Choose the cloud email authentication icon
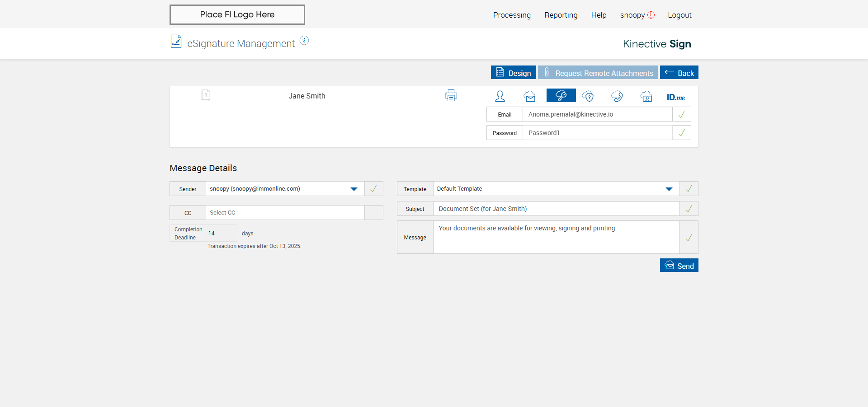The width and height of the screenshot is (868, 407). tap(529, 96)
